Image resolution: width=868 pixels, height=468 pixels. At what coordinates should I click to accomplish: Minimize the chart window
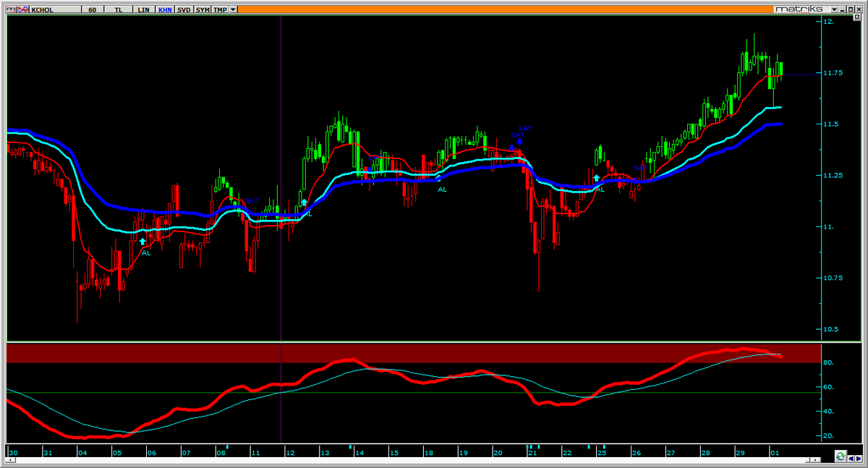point(843,9)
